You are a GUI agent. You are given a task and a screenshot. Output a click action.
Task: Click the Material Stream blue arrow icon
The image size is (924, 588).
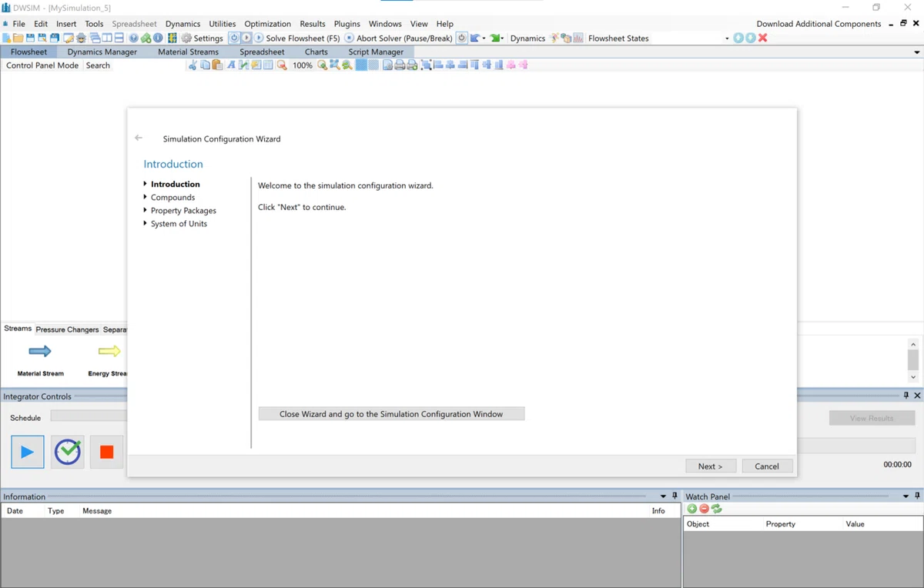[40, 352]
